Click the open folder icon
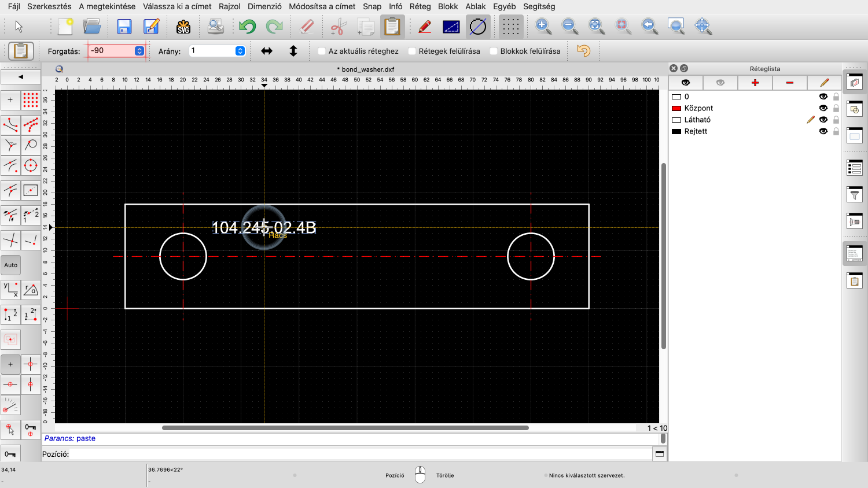The image size is (868, 488). point(92,27)
